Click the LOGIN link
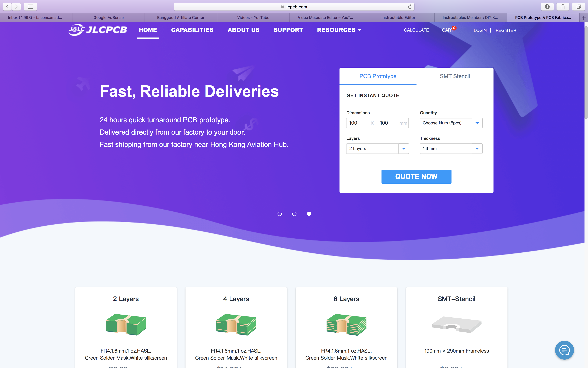The width and height of the screenshot is (588, 368). coord(480,30)
